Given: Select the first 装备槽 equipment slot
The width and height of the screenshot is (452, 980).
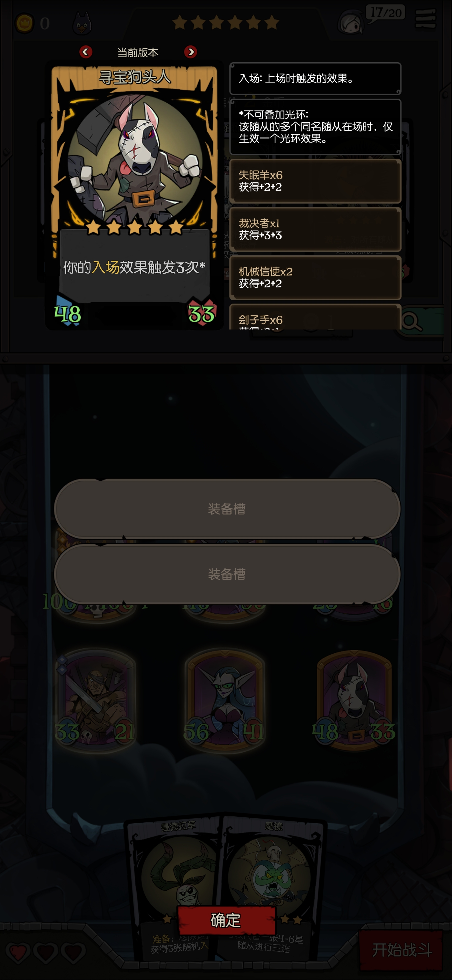Looking at the screenshot, I should click(x=227, y=509).
